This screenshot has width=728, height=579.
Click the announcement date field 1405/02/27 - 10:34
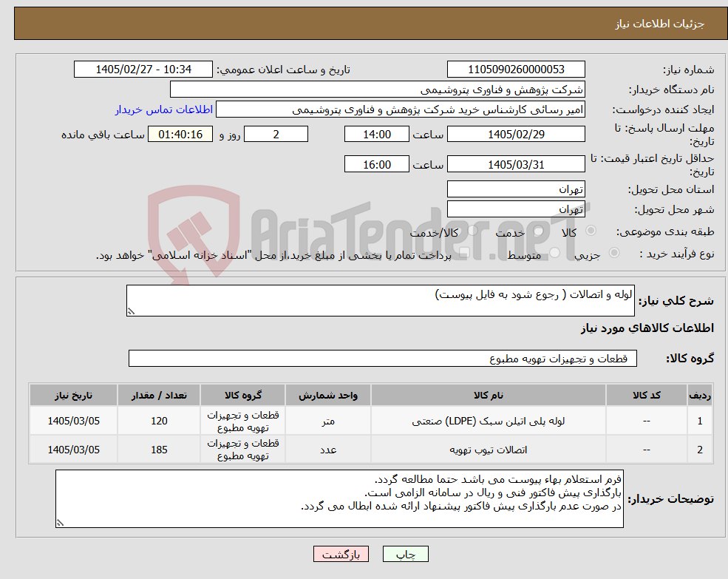click(143, 70)
